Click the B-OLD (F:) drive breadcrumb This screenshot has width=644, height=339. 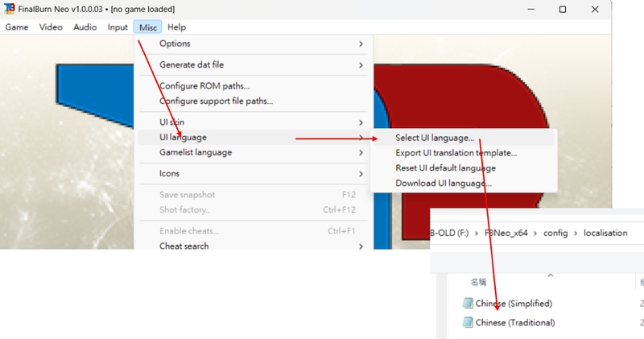449,233
